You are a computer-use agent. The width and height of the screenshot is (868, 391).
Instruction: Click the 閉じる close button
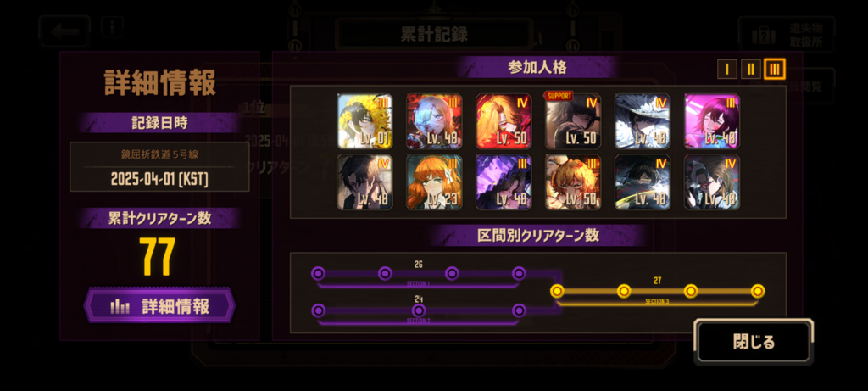tap(754, 342)
